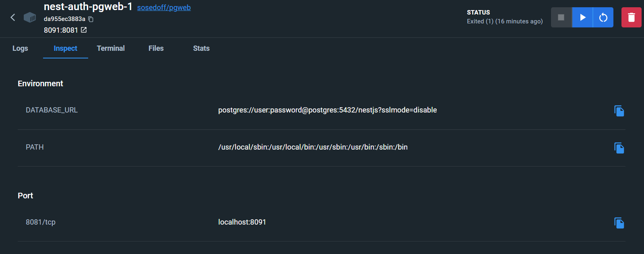Open port 8091:8081 in browser icon
This screenshot has height=254, width=644.
(84, 30)
